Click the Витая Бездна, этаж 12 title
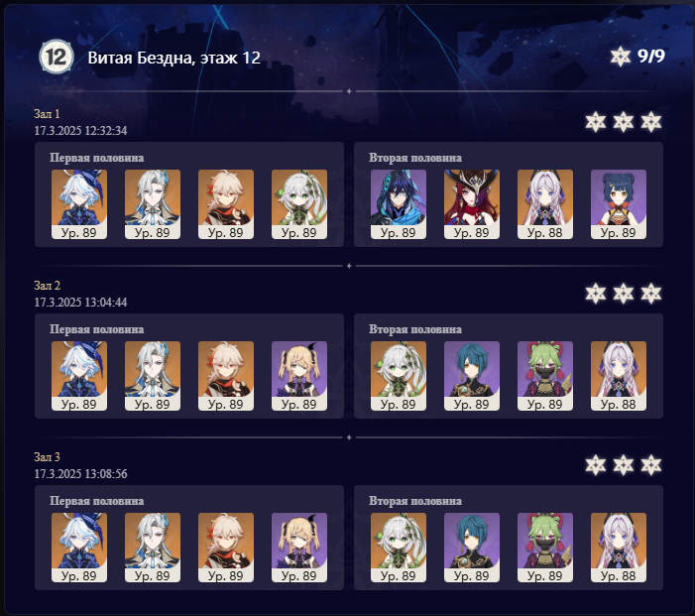The image size is (695, 616). tap(174, 58)
